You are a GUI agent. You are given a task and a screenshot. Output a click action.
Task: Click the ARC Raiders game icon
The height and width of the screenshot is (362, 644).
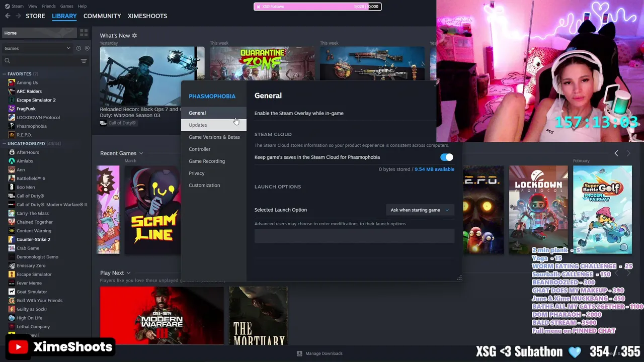(x=12, y=92)
